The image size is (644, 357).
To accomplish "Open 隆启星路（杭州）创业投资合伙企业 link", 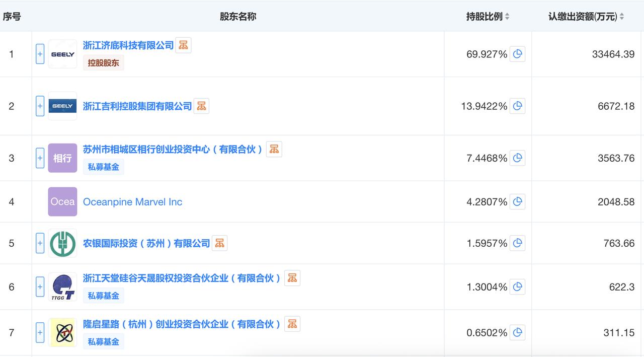I will pos(182,324).
